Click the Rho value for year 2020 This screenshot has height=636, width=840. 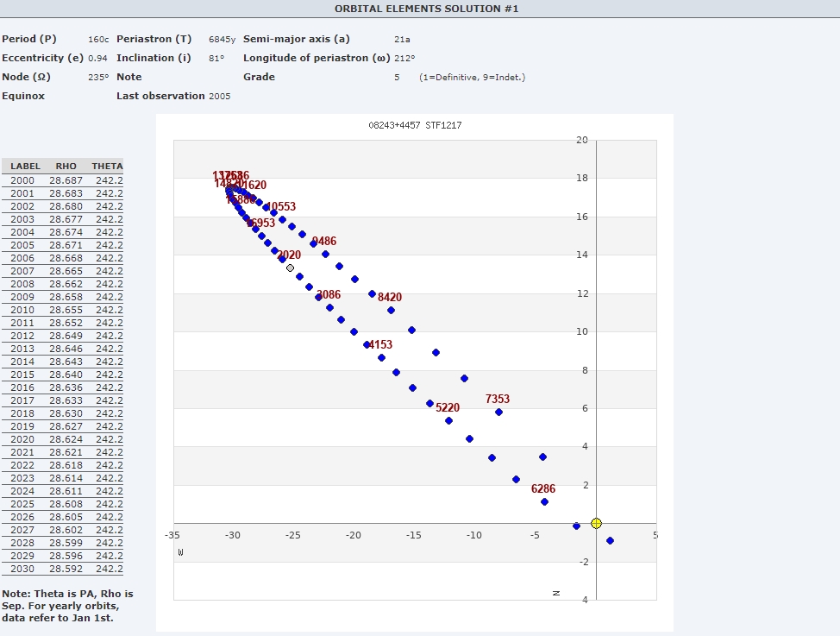66,439
